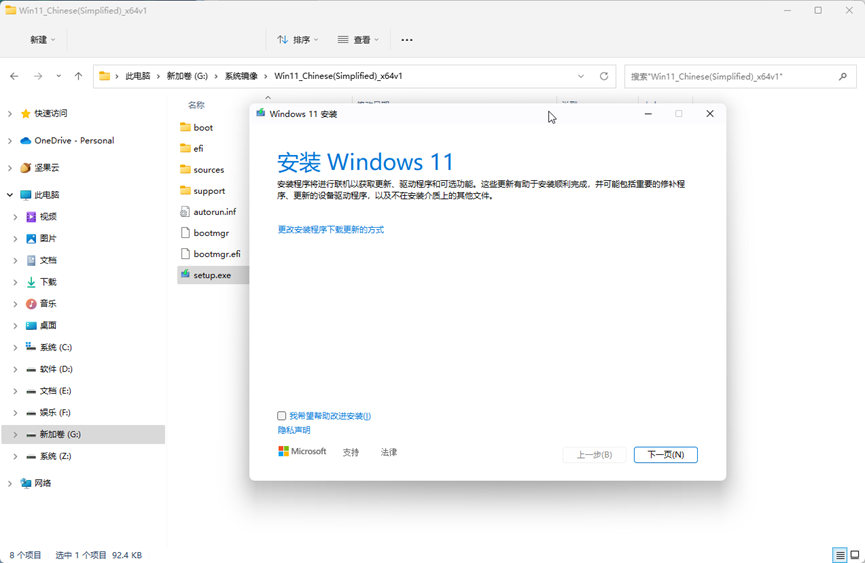Click the Microsoft logo in the installer
This screenshot has width=865, height=563.
coord(302,451)
